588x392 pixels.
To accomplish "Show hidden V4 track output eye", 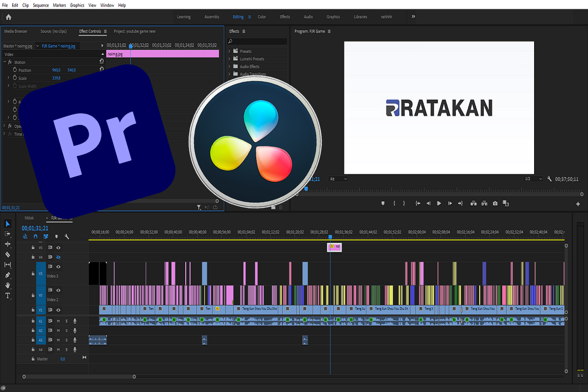I will [x=58, y=257].
